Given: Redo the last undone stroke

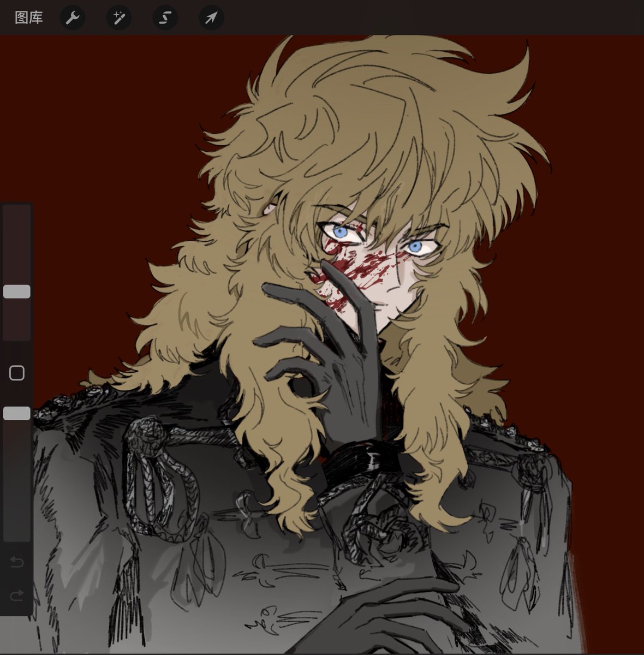Looking at the screenshot, I should coord(17,595).
